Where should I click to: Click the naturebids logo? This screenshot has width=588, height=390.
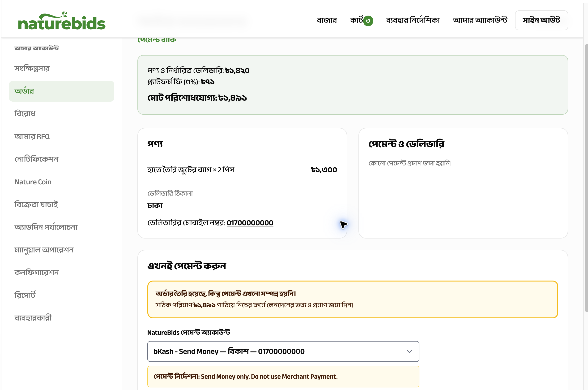coord(62,21)
